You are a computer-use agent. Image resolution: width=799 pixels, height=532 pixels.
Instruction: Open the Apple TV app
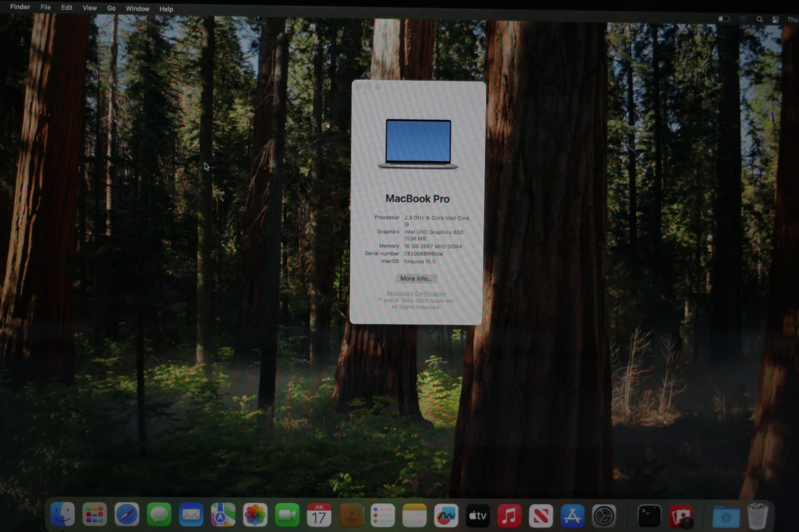[478, 516]
